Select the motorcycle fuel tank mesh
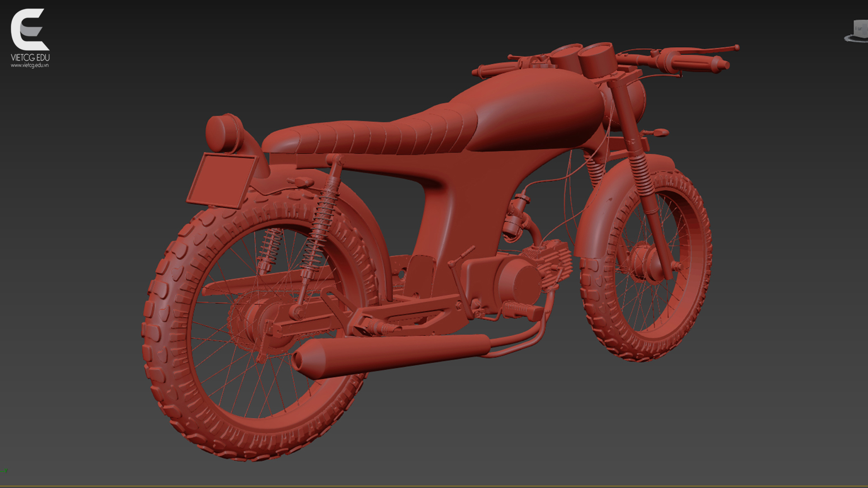 (533, 113)
